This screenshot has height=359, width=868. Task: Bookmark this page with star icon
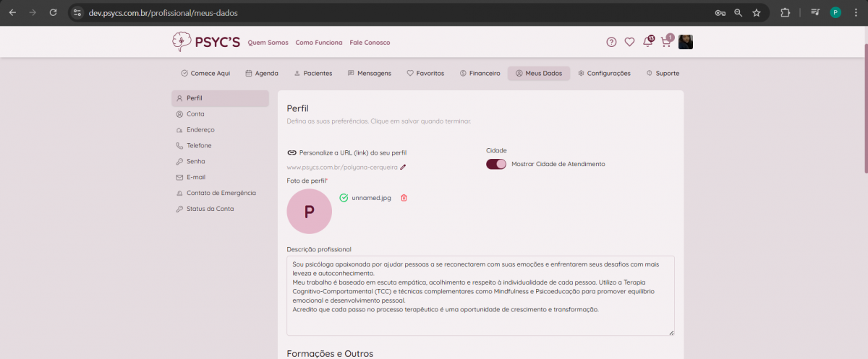pos(757,12)
